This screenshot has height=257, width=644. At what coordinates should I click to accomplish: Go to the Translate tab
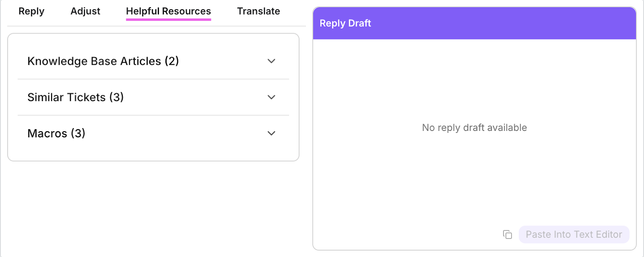258,11
